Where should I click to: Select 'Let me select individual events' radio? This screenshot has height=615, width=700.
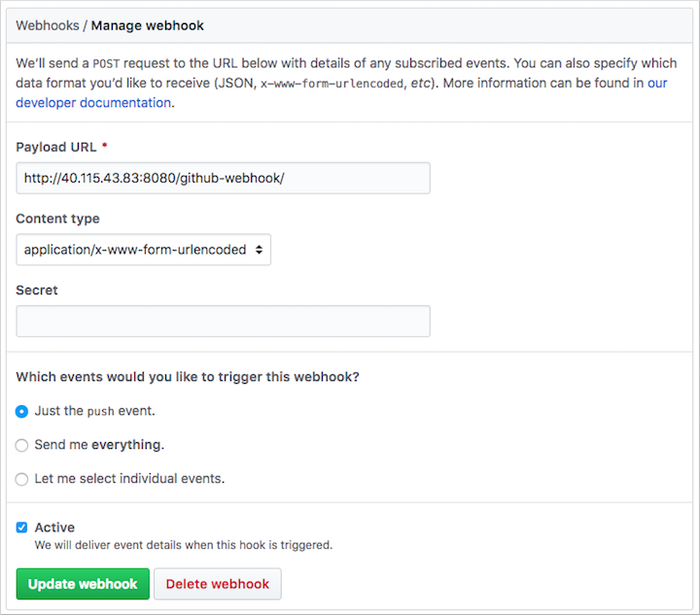click(x=22, y=479)
